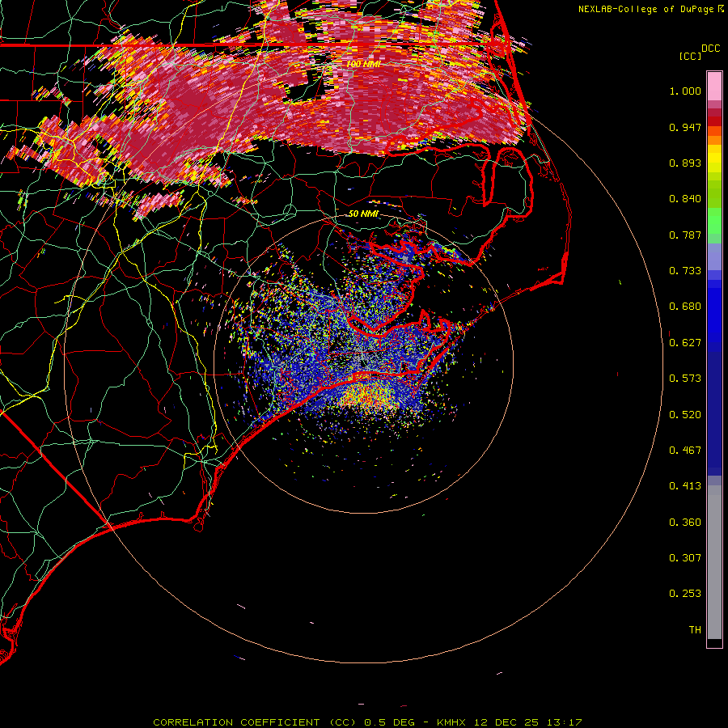This screenshot has height=728, width=728.
Task: Click the 100 NMI range ring label
Action: 363,64
